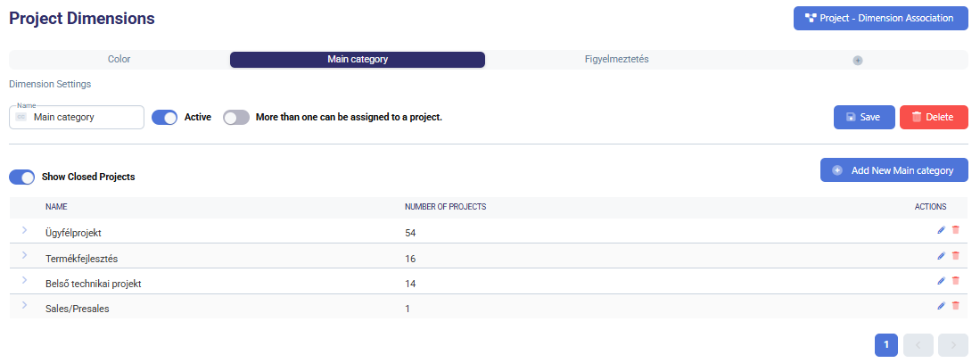The image size is (980, 363).
Task: Edit the Sales/Presales category
Action: [941, 306]
